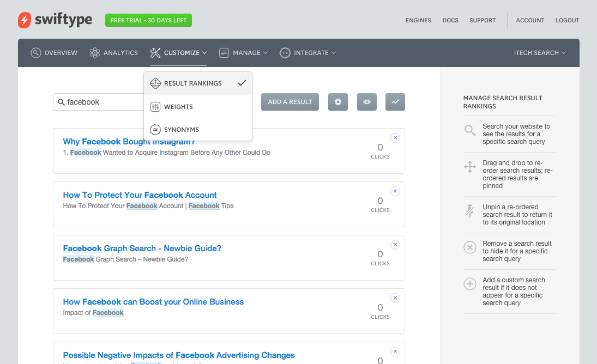
Task: Open the Account page
Action: pyautogui.click(x=530, y=20)
